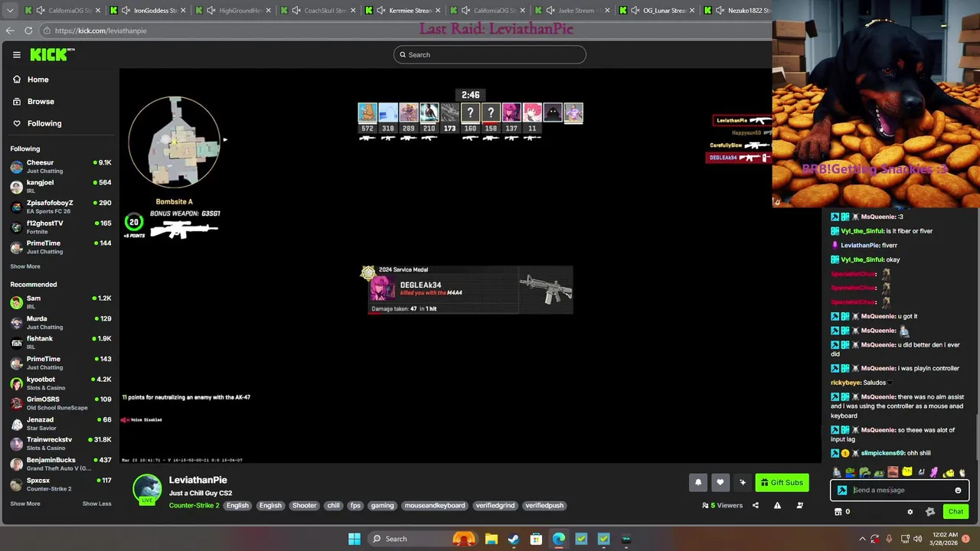
Task: Expand Following list with Show More
Action: 25,266
